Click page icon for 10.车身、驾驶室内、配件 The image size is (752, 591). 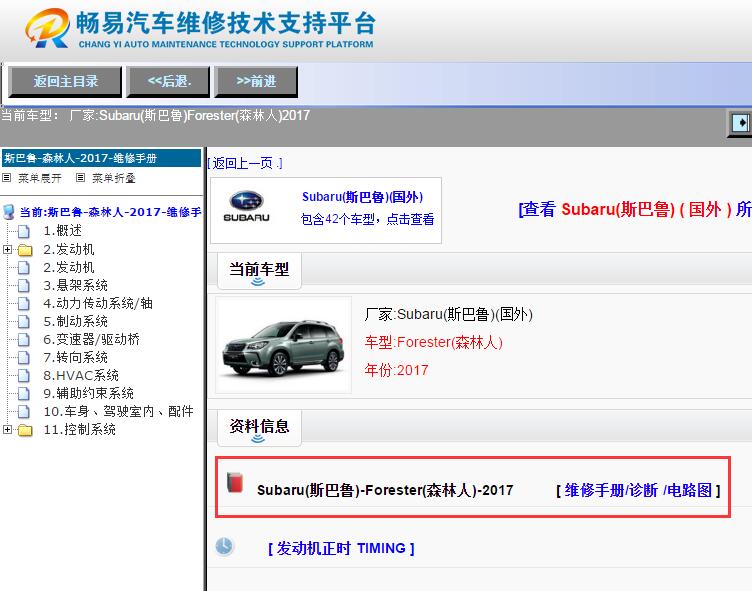[24, 412]
